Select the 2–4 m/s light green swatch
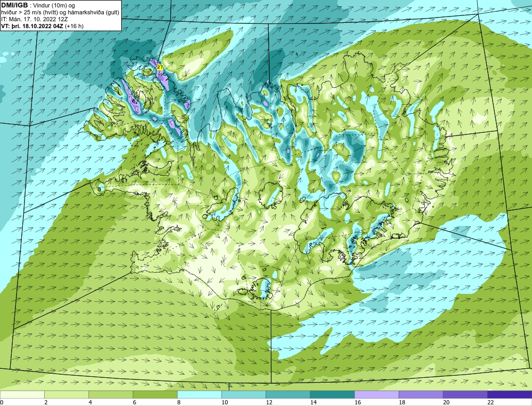The image size is (532, 406). pos(66,394)
